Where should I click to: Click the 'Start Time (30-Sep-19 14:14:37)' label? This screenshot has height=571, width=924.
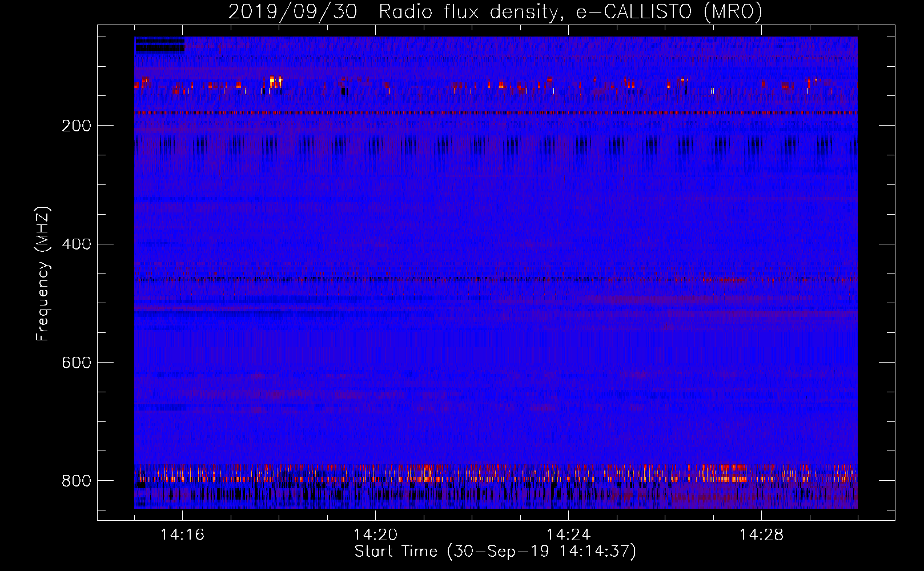pos(495,552)
